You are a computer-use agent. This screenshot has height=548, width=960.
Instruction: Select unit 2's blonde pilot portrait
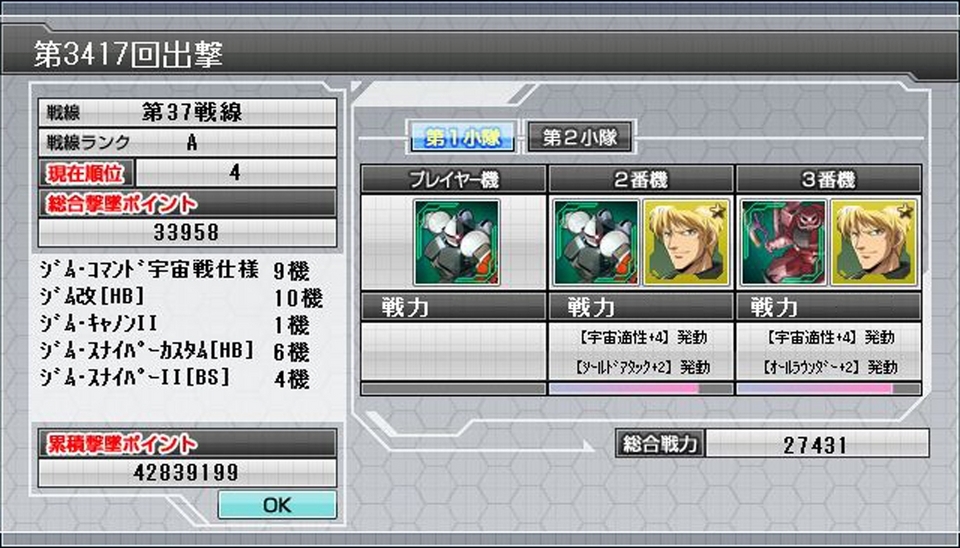click(687, 242)
